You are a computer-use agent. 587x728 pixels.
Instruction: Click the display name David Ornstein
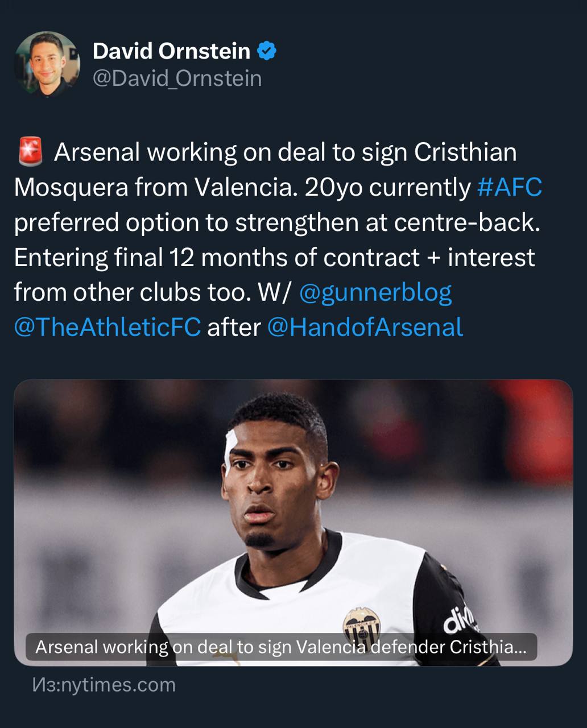(171, 51)
